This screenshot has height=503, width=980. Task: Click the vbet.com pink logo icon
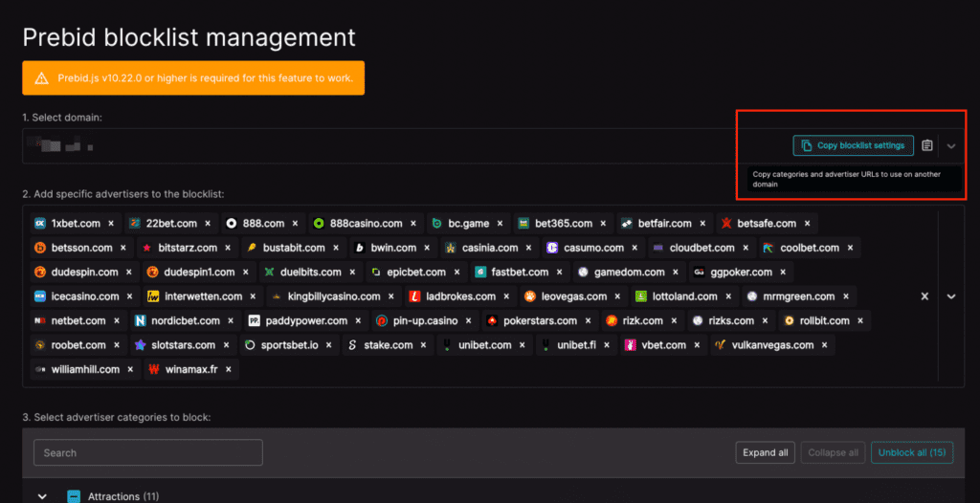coord(630,345)
